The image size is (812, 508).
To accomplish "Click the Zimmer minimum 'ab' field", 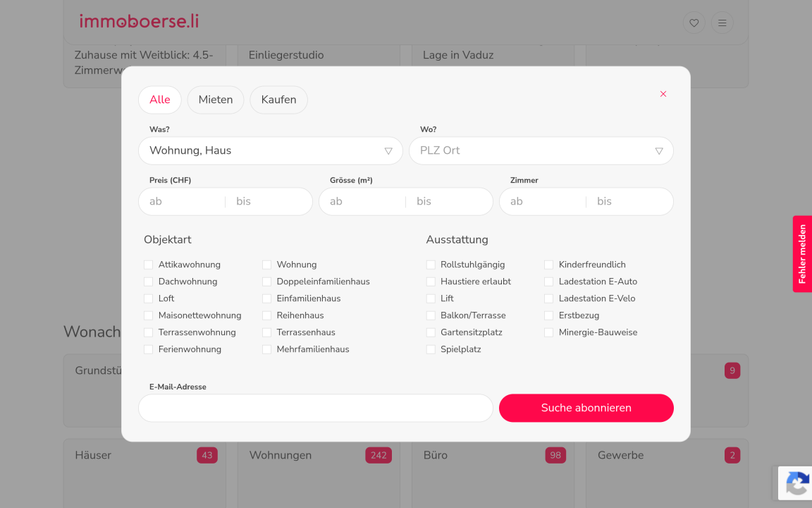I will (x=543, y=202).
